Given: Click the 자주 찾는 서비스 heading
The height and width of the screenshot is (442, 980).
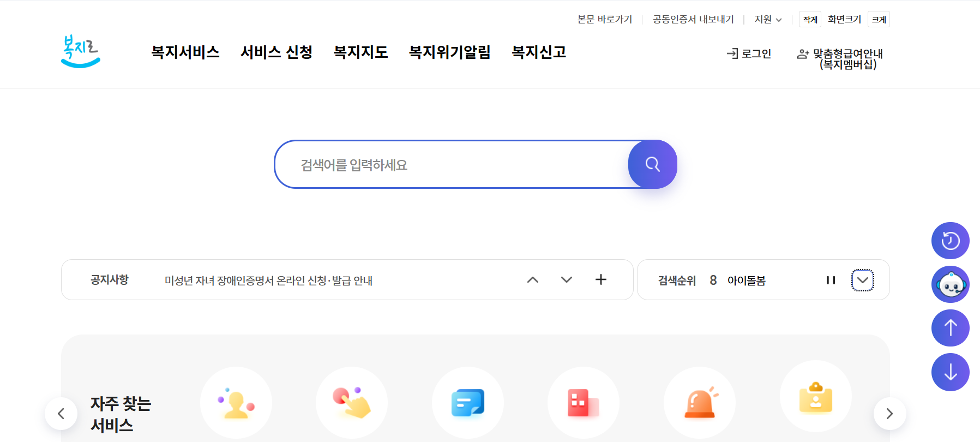Looking at the screenshot, I should (121, 414).
